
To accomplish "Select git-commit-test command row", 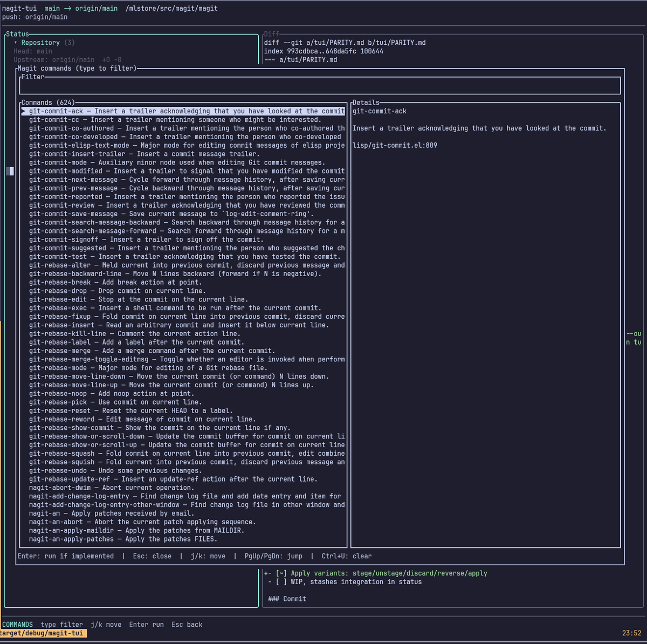I will (183, 257).
